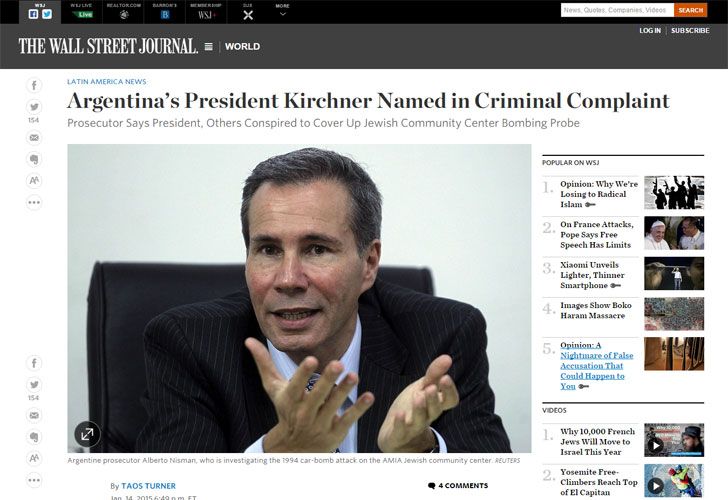Click into the news search field
728x500 pixels.
[x=617, y=10]
